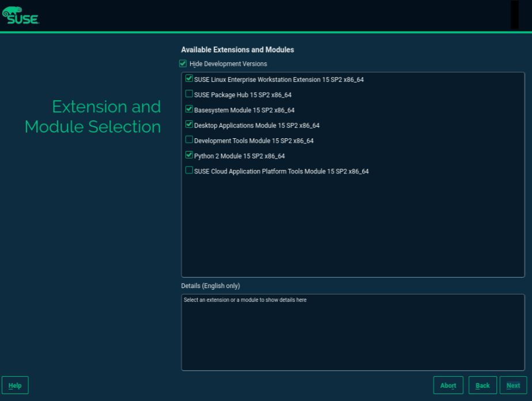This screenshot has width=532, height=401.
Task: Click the SUSE chameleon logo
Action: point(20,15)
